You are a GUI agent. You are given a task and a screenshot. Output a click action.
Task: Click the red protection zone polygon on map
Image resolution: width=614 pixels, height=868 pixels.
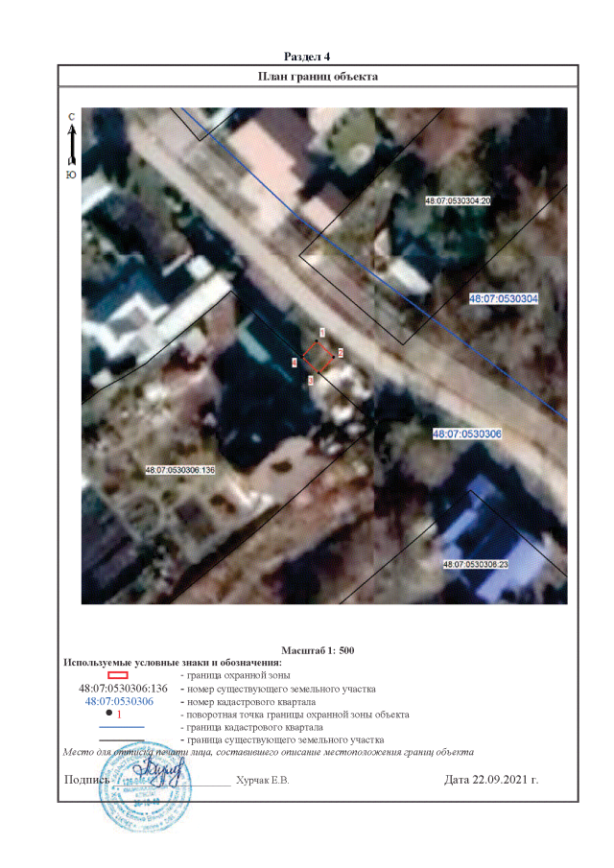[317, 357]
